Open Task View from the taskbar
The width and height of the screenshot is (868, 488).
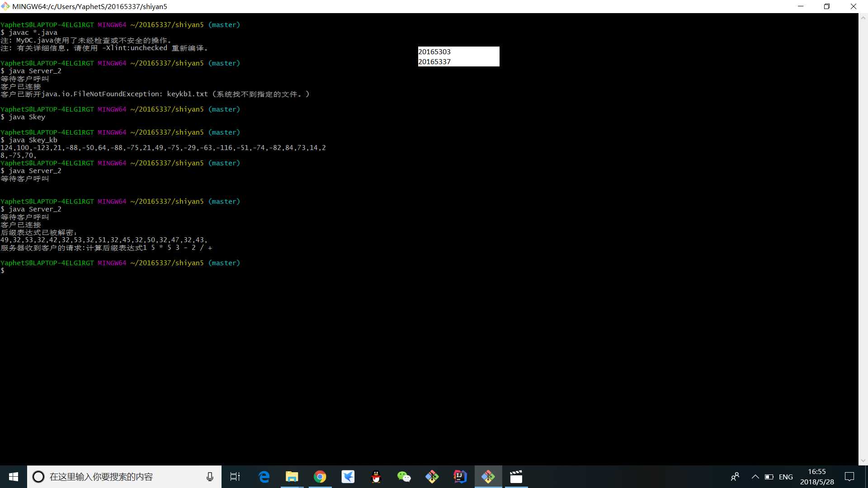point(235,477)
